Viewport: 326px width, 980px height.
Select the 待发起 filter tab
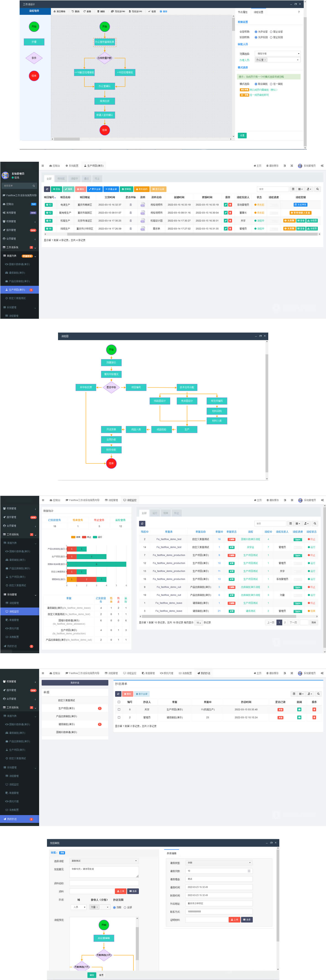[61, 179]
